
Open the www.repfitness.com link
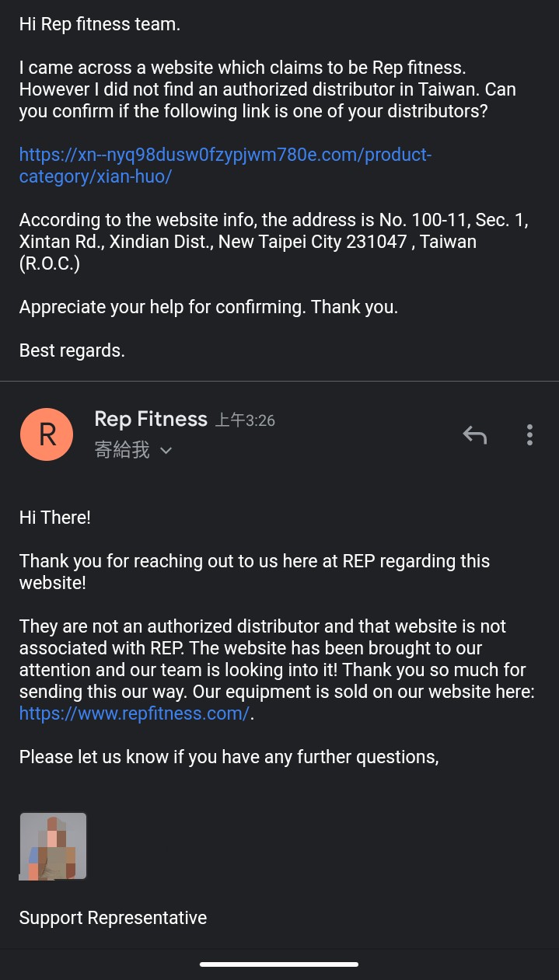[x=134, y=713]
